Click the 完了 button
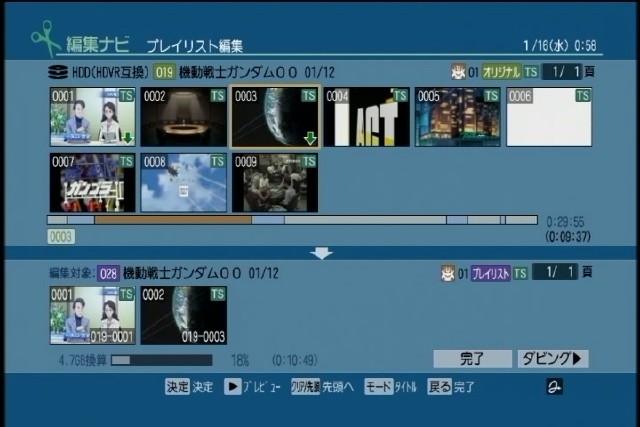Viewport: 640px width, 427px height. [473, 359]
